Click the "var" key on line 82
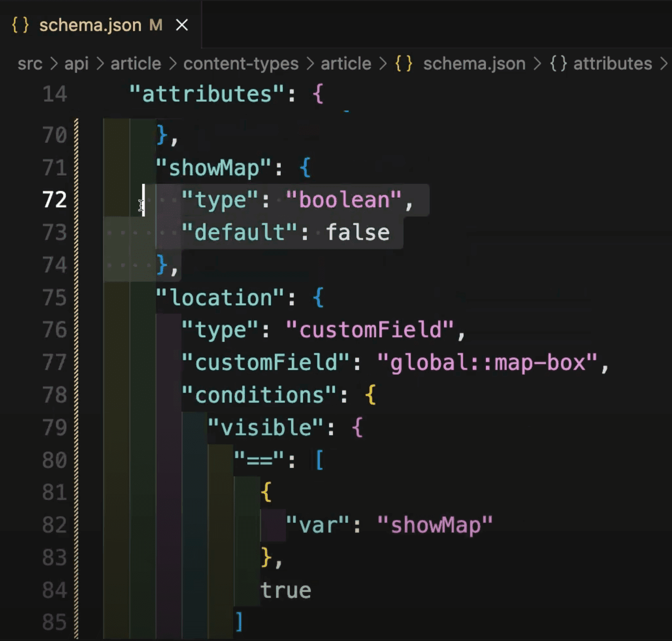 318,525
